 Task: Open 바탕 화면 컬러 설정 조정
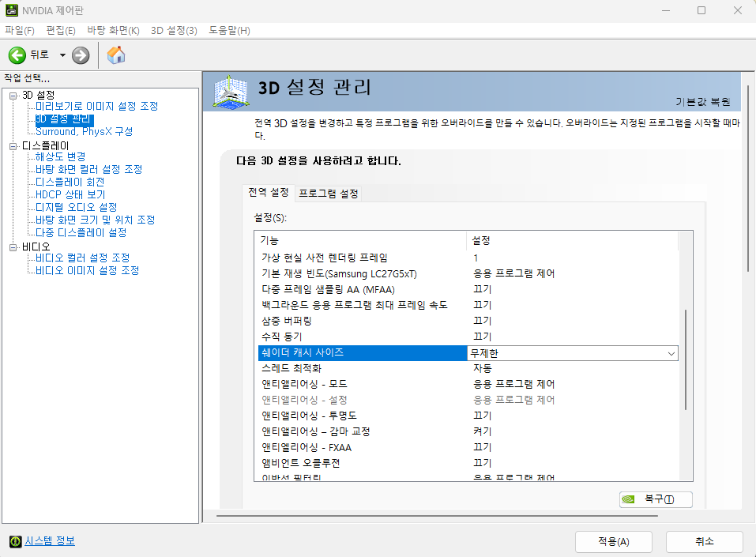pyautogui.click(x=88, y=169)
